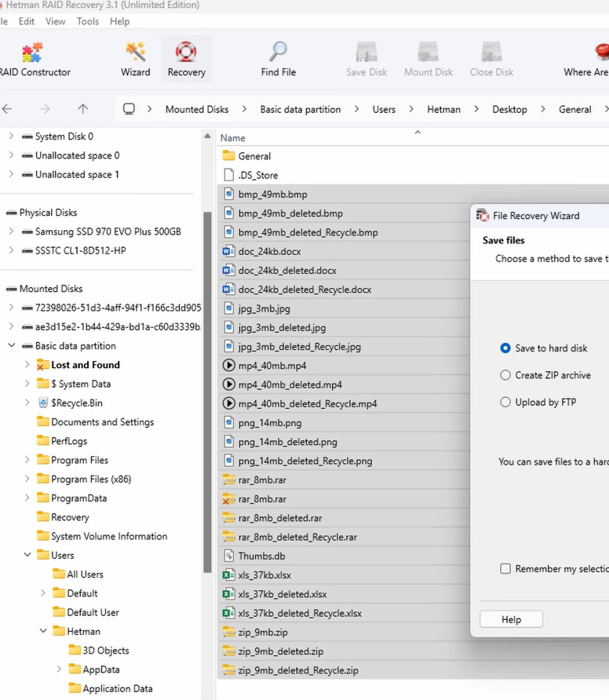Click the computer icon in breadcrumb

click(129, 109)
